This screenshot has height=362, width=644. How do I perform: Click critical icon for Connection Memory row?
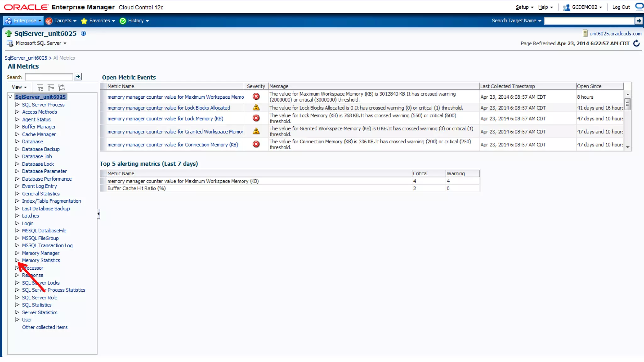coord(256,144)
